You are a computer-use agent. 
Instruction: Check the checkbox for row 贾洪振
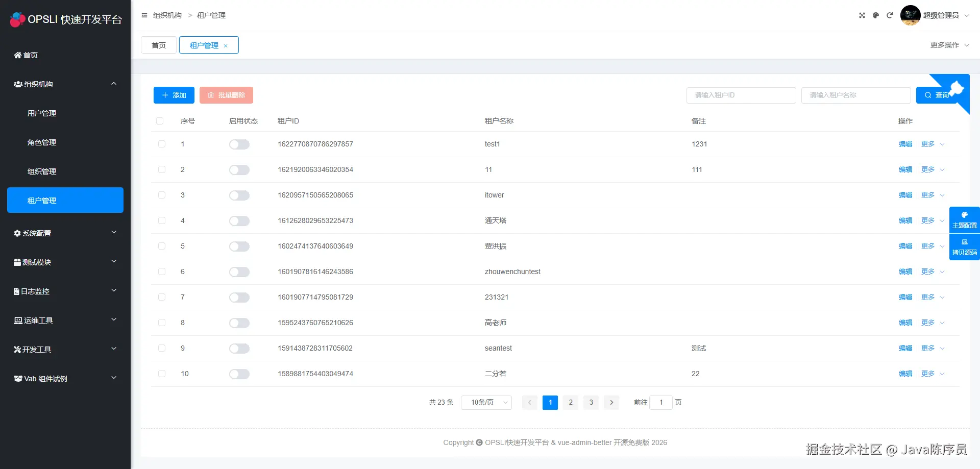click(162, 246)
